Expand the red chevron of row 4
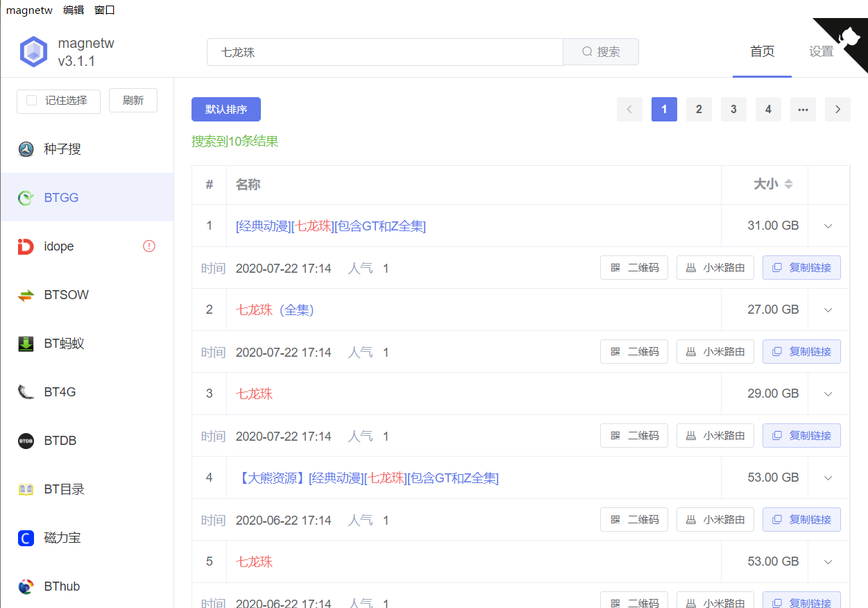Image resolution: width=868 pixels, height=608 pixels. point(828,478)
